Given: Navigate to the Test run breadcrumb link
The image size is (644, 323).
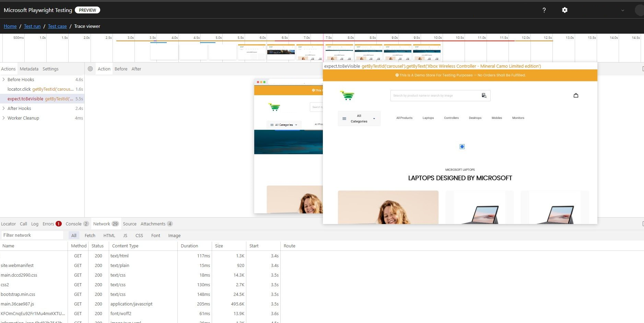Looking at the screenshot, I should tap(32, 26).
